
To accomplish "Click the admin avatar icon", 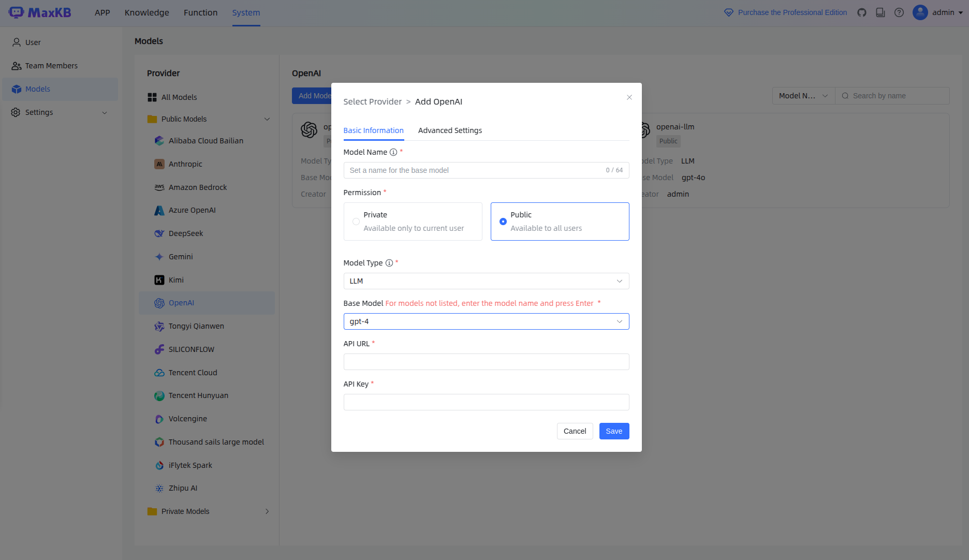I will [920, 12].
